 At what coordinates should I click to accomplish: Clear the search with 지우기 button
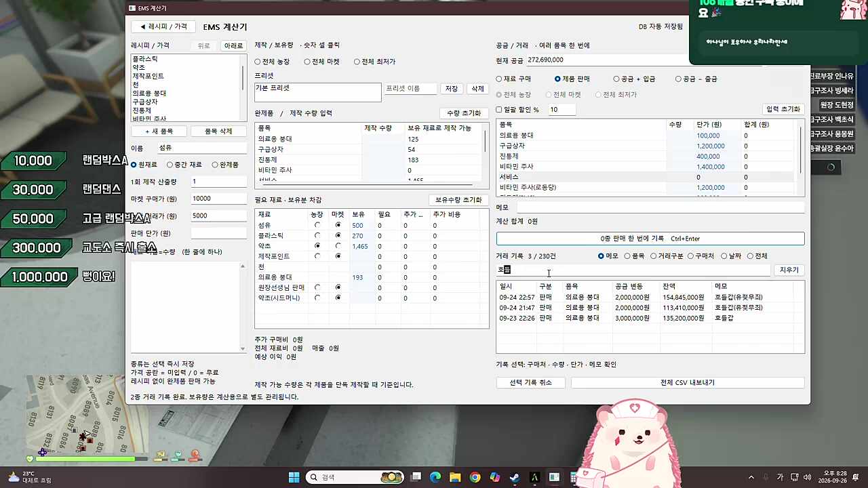point(789,270)
